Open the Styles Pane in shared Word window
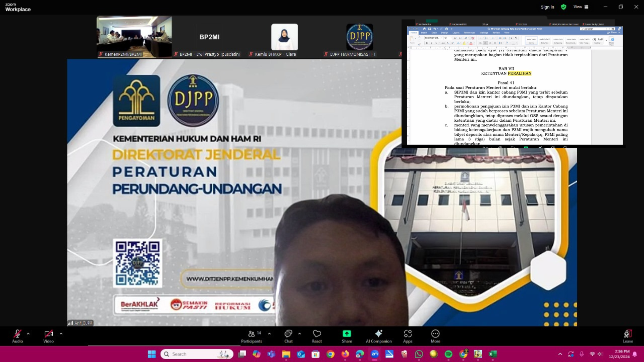 tap(611, 42)
